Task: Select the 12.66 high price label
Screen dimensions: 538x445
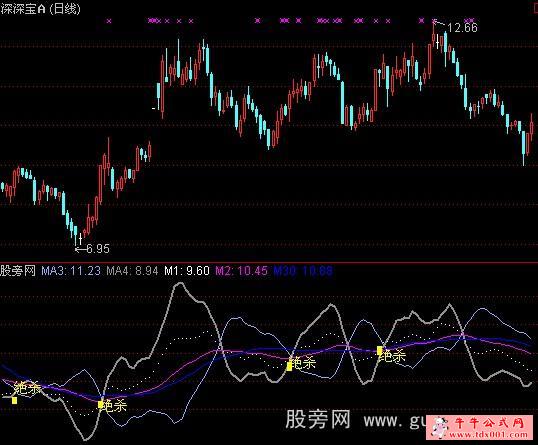Action: [463, 27]
